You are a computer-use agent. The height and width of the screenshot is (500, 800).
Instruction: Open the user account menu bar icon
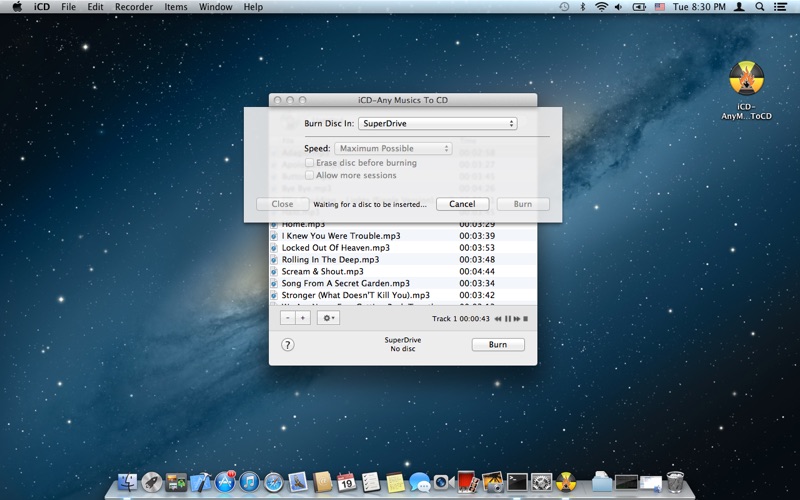(x=739, y=7)
